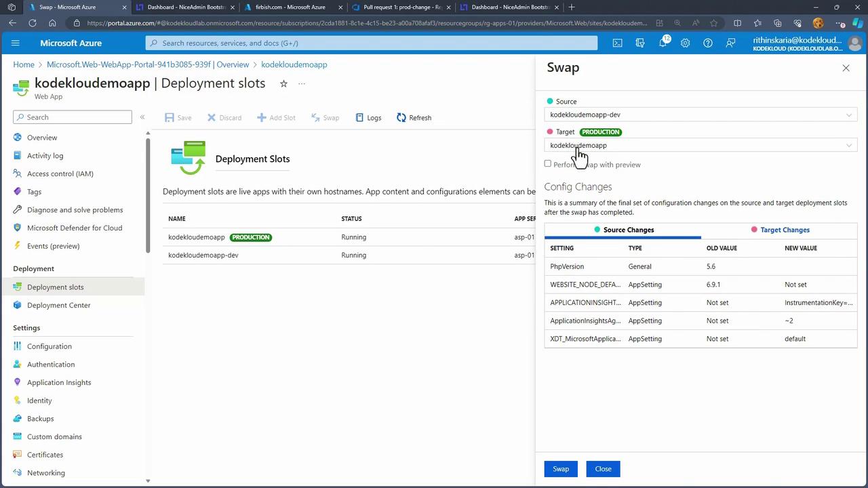This screenshot has height=488, width=868.
Task: Open Access control (IAM)
Action: click(x=60, y=174)
